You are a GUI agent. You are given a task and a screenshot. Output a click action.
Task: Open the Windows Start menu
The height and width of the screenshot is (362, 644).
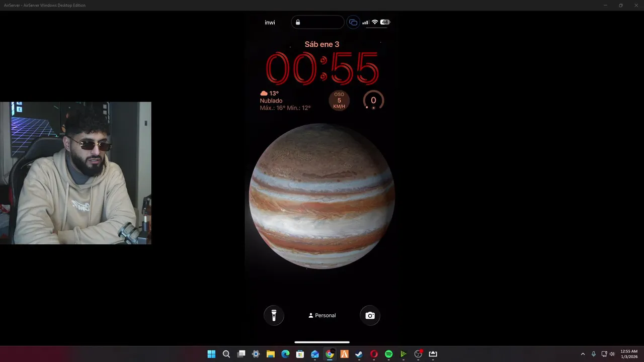click(x=211, y=354)
